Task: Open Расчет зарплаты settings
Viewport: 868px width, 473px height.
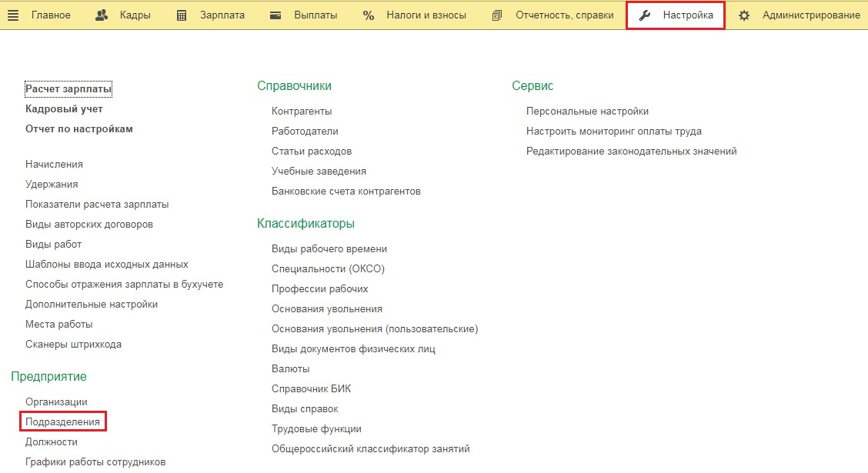Action: [x=68, y=89]
